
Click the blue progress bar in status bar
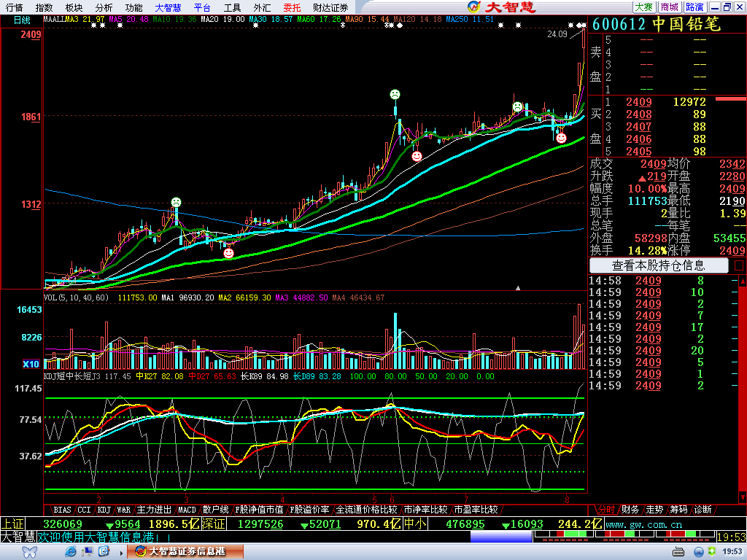point(500,537)
